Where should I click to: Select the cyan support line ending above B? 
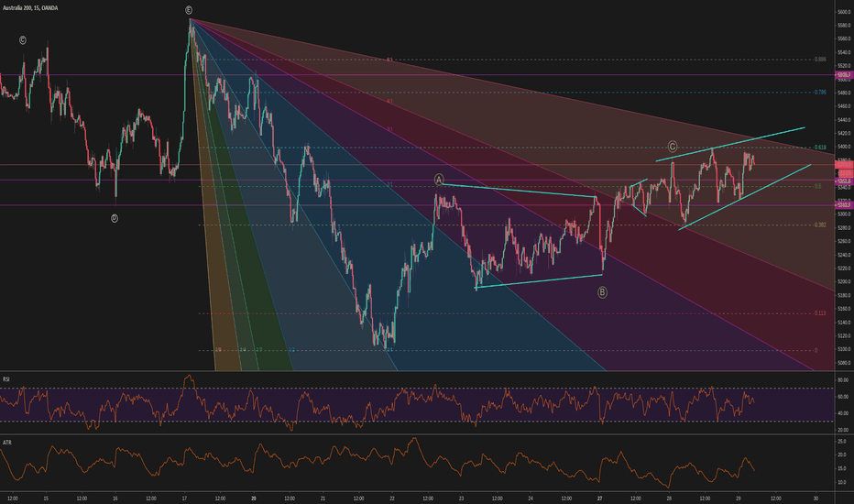[x=539, y=281]
